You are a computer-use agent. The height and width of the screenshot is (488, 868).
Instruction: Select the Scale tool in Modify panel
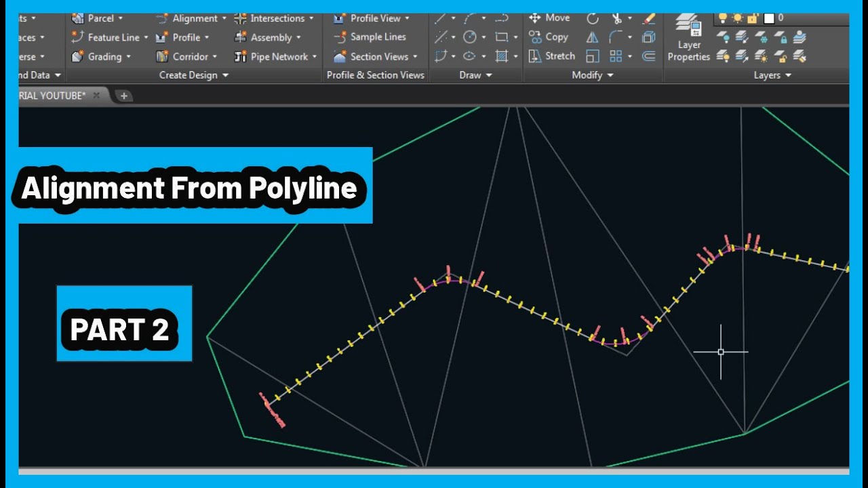pos(592,56)
